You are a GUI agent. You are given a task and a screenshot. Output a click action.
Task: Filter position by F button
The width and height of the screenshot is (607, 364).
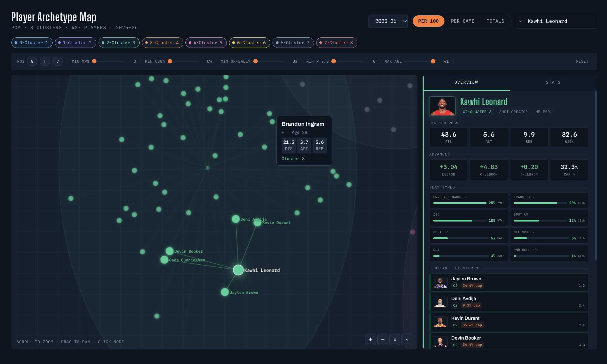[x=45, y=61]
